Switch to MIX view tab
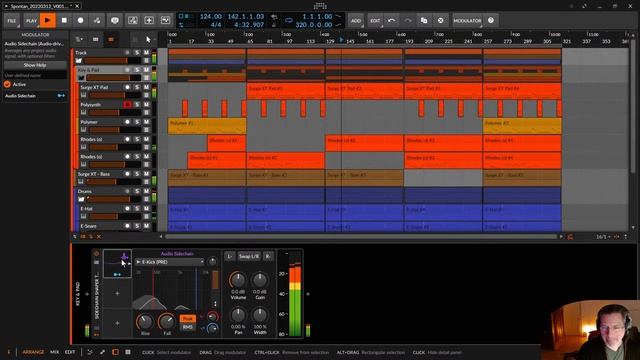This screenshot has height=360, width=640. click(x=54, y=352)
